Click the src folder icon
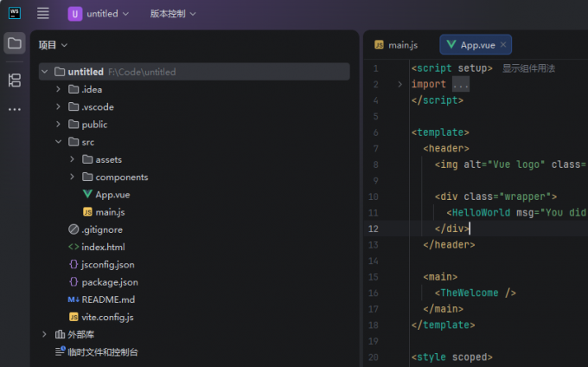The image size is (588, 367). coord(73,141)
